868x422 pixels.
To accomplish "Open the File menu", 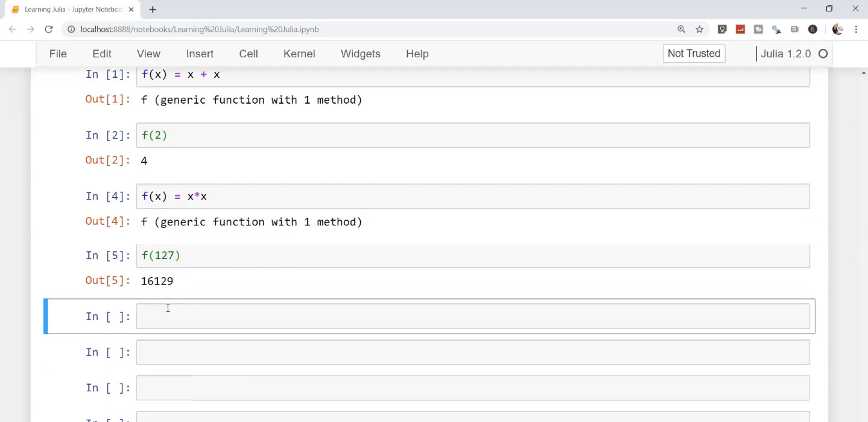I will pyautogui.click(x=58, y=54).
